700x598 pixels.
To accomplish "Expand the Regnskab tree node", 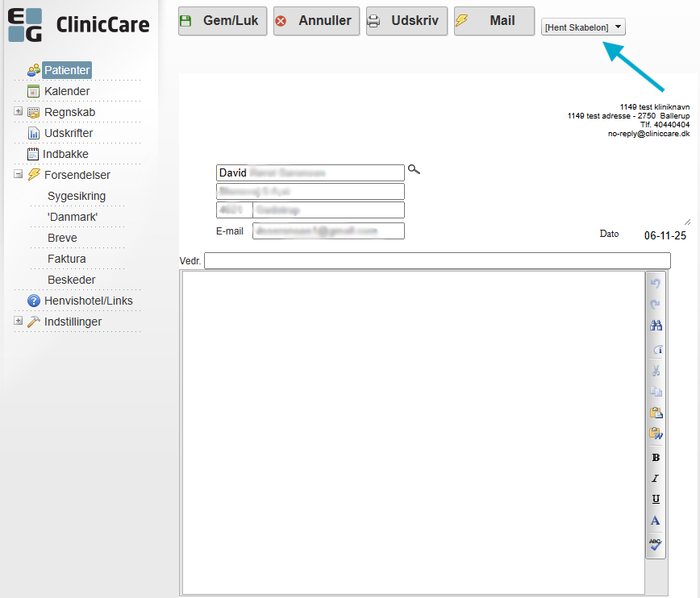I will click(x=18, y=111).
